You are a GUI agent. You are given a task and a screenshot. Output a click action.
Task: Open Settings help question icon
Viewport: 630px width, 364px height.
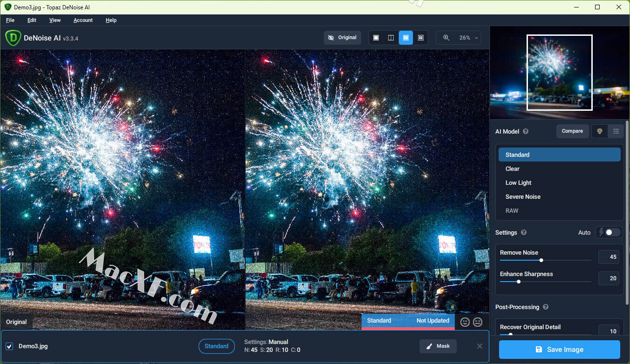click(x=524, y=233)
